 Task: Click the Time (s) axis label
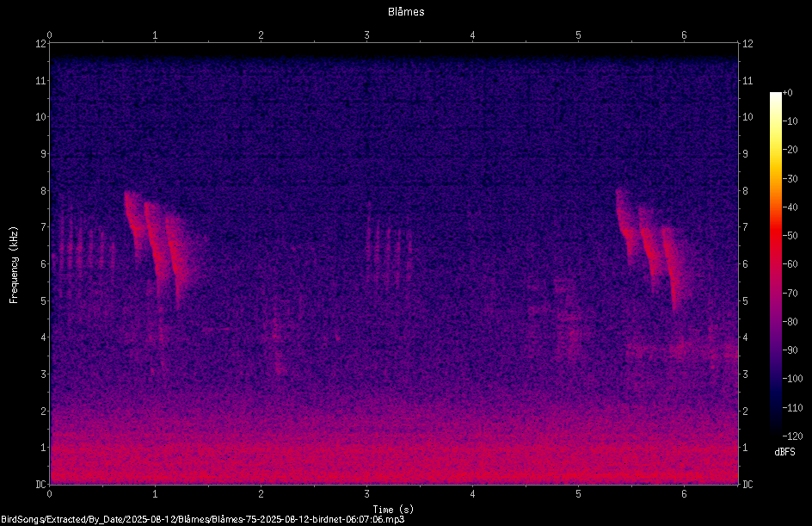[x=393, y=510]
